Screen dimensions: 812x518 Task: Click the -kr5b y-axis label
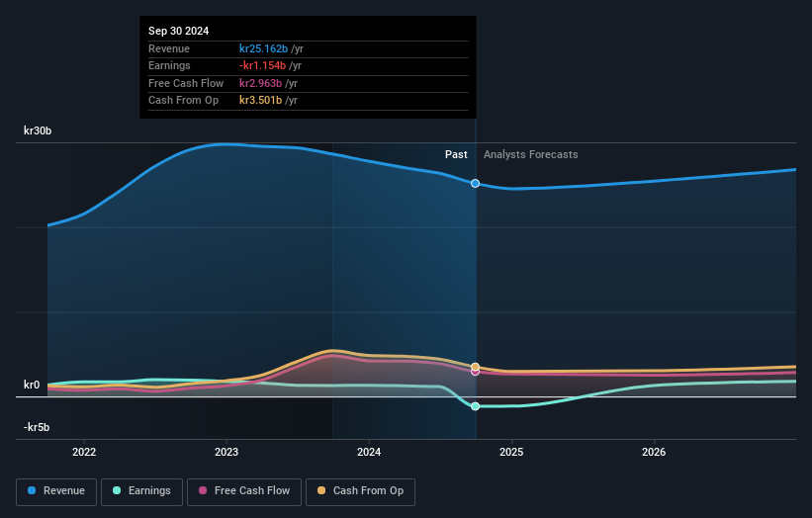[x=37, y=427]
